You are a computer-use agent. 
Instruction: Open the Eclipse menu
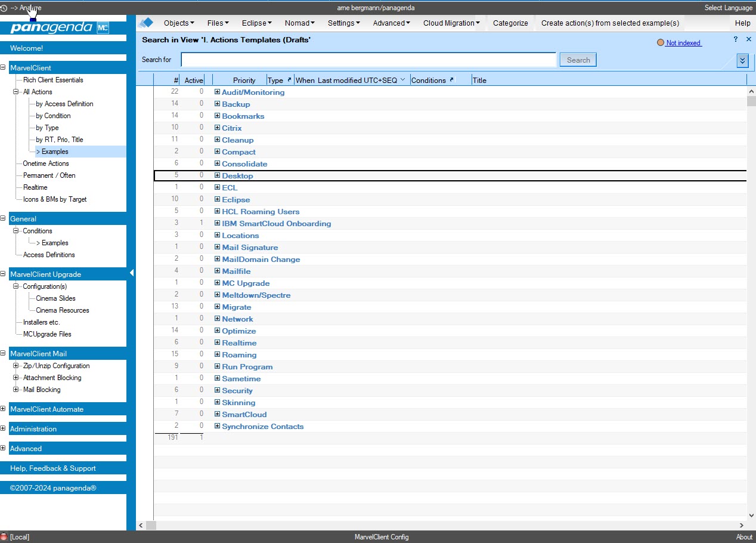pos(257,23)
